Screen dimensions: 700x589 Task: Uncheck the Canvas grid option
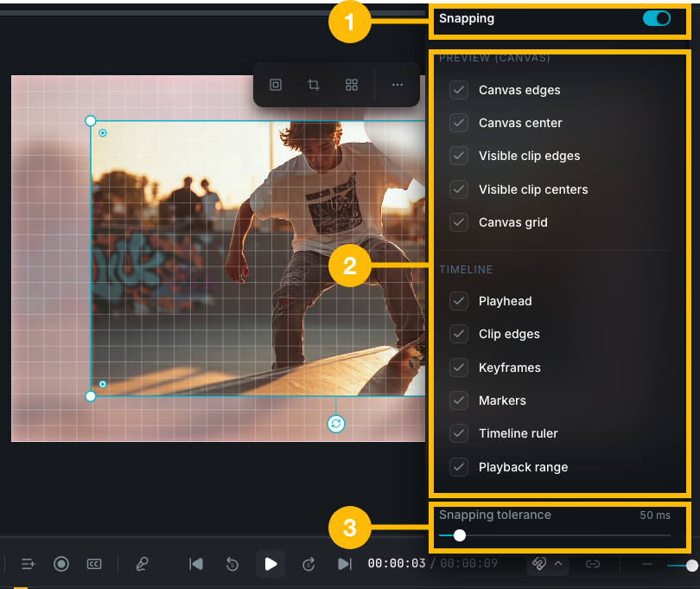[459, 222]
